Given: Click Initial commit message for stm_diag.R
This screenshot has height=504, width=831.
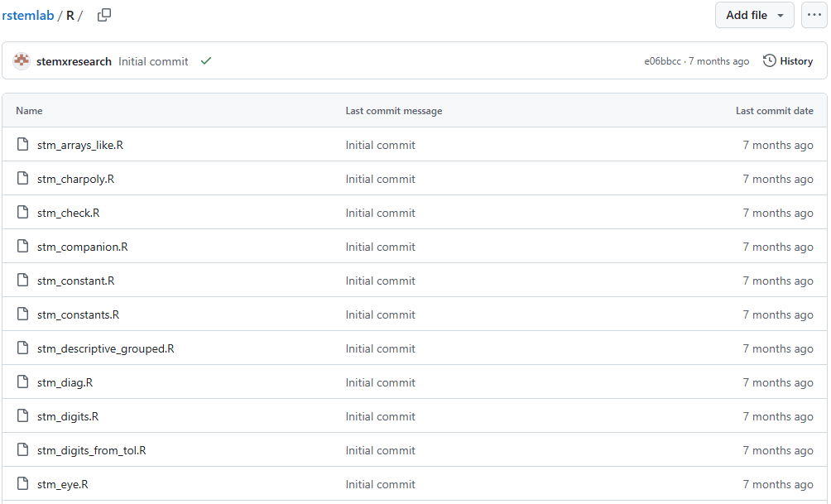Looking at the screenshot, I should pos(380,382).
